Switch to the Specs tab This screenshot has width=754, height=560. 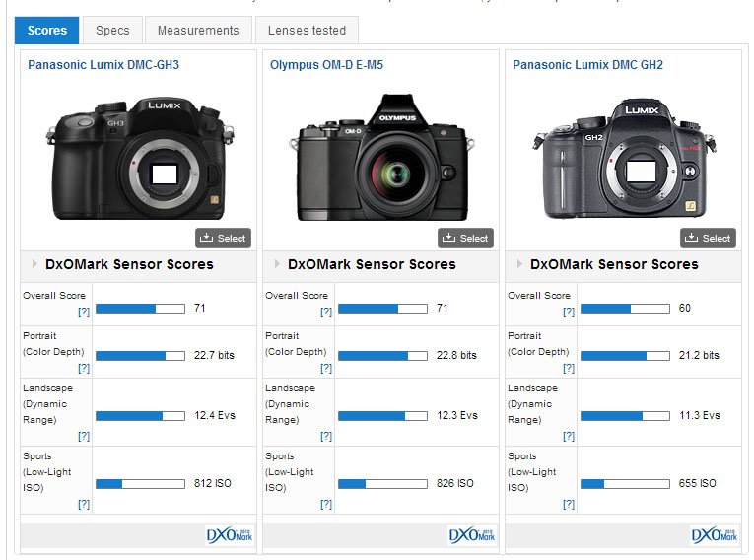pos(112,31)
